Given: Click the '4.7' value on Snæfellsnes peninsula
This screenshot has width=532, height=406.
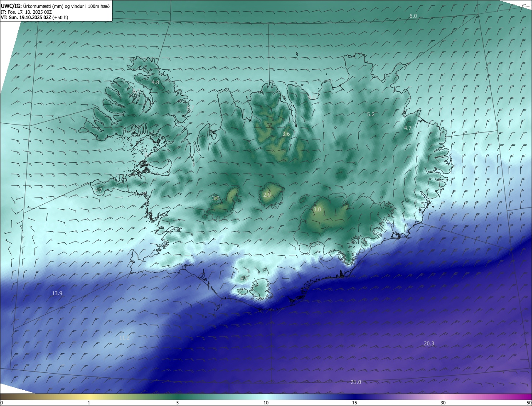Looking at the screenshot, I should (99, 190).
